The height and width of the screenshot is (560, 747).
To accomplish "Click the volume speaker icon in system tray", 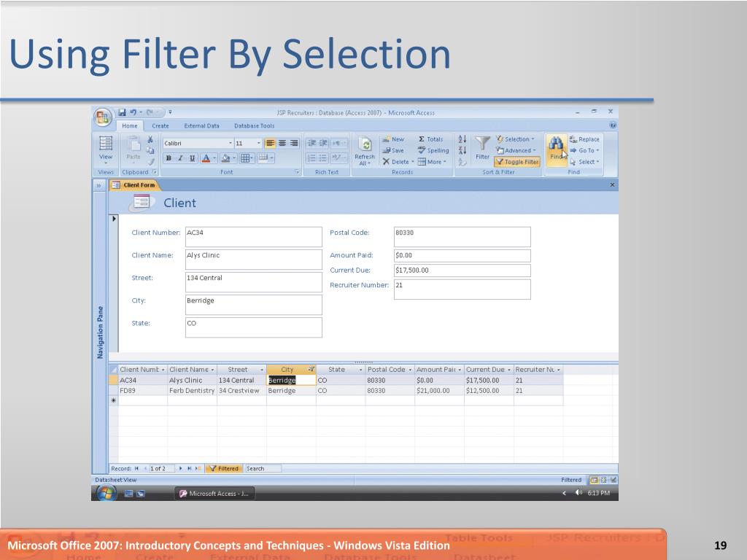I will point(578,493).
